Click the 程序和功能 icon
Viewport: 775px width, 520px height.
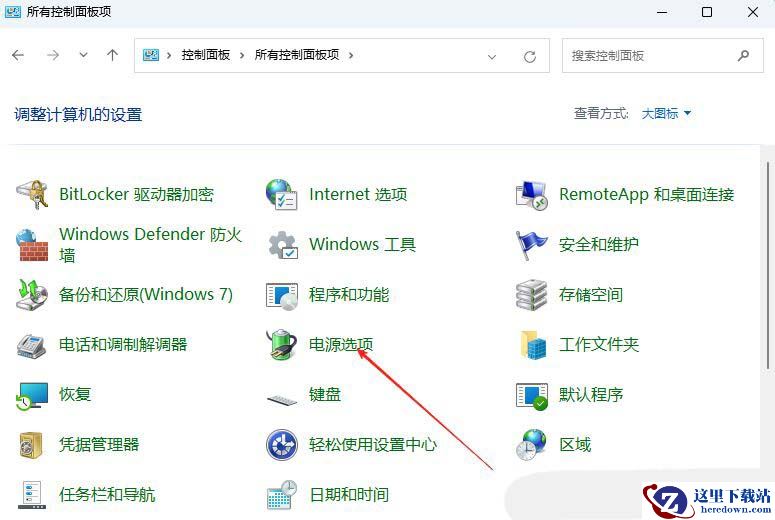tap(282, 296)
